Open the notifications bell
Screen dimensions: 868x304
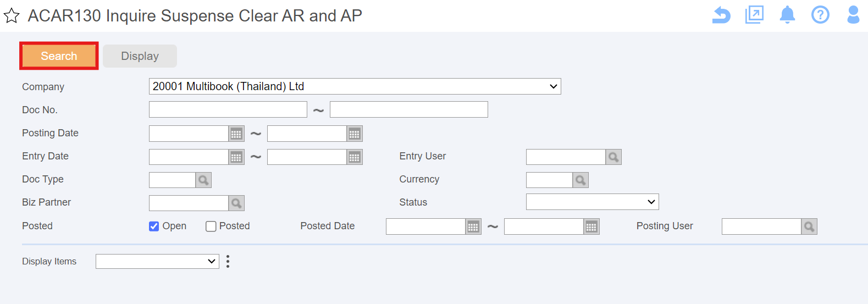(787, 15)
